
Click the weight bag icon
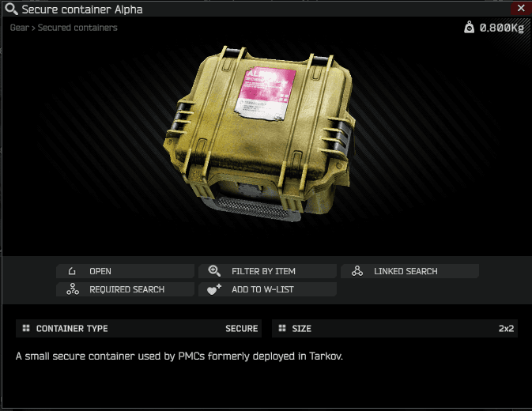tap(469, 27)
